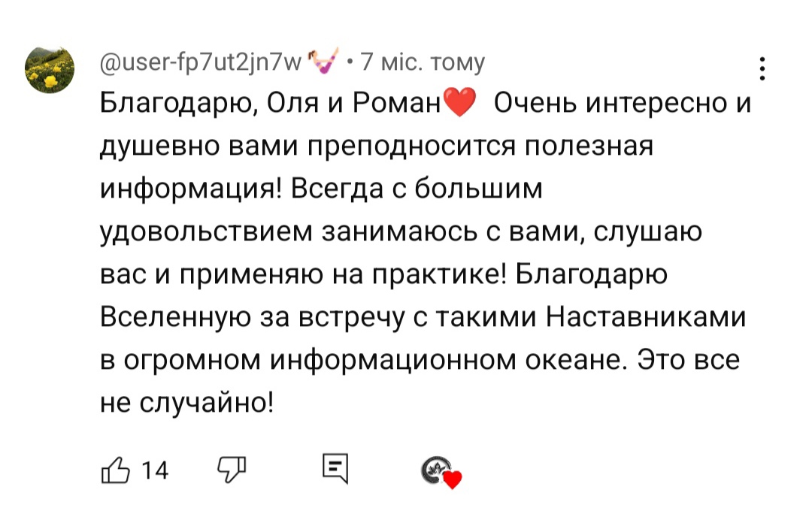
Task: Click the '7 міс. тому' timestamp
Action: [x=423, y=62]
